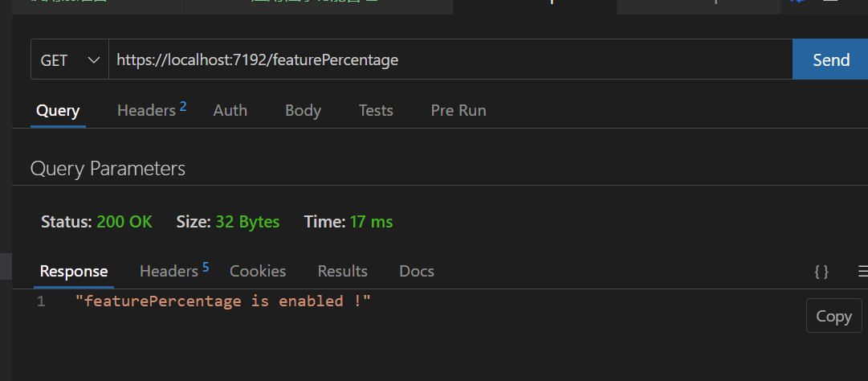Click the 200 OK status text
The width and height of the screenshot is (868, 381).
(x=124, y=222)
